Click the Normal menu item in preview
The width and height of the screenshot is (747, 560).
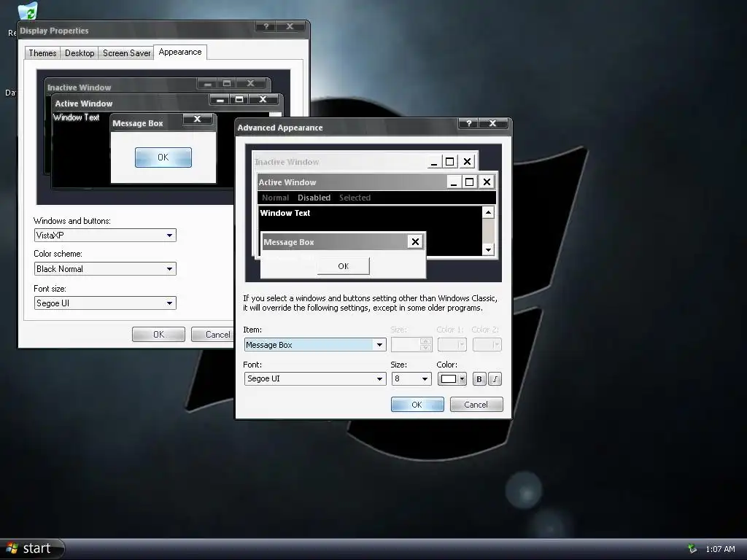point(275,198)
